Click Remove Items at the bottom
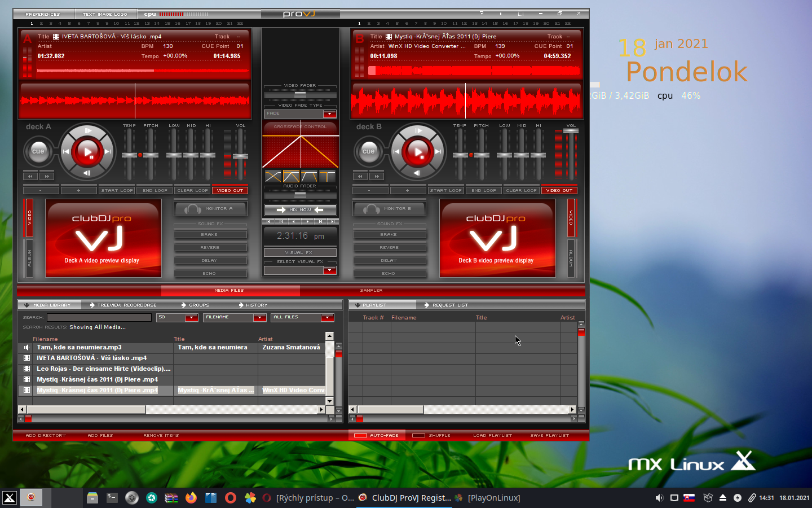This screenshot has width=812, height=508. click(x=161, y=435)
